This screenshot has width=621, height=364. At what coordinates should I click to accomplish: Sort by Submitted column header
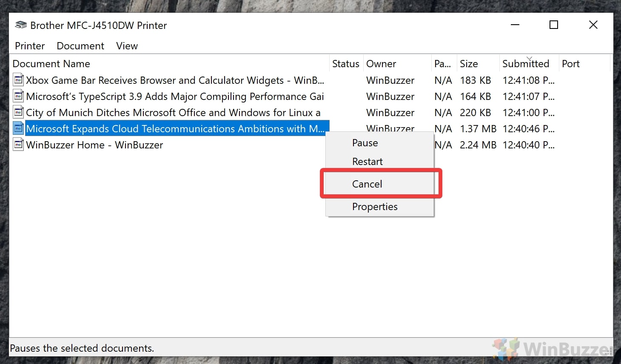529,64
